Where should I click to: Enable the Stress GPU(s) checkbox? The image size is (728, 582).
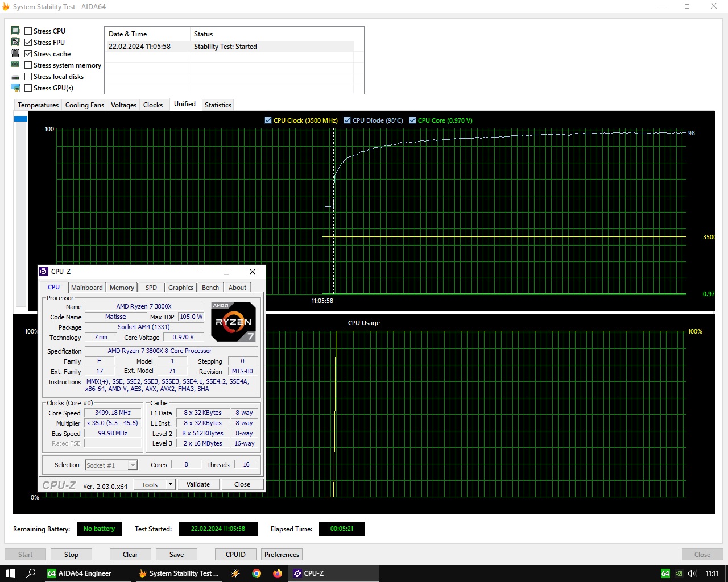click(28, 88)
